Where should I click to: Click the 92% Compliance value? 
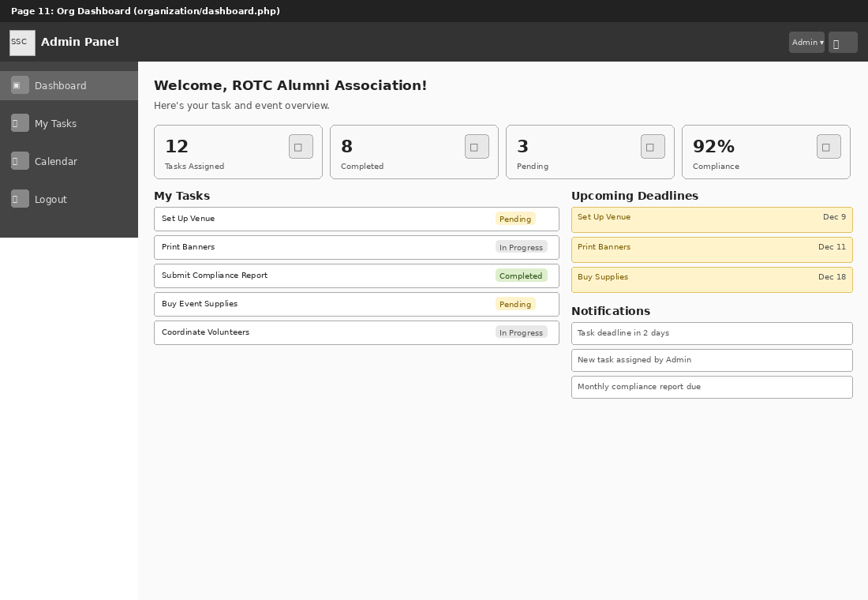click(713, 146)
